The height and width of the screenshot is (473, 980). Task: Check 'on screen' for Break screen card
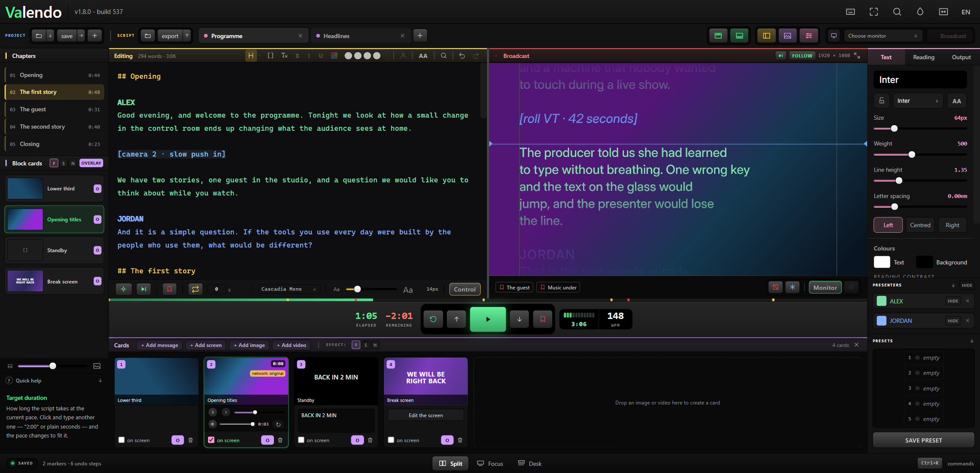(x=391, y=440)
